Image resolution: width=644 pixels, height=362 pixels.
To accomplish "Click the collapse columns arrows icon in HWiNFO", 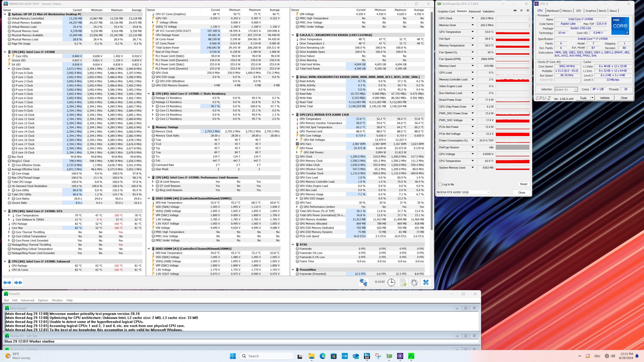I will [x=18, y=283].
